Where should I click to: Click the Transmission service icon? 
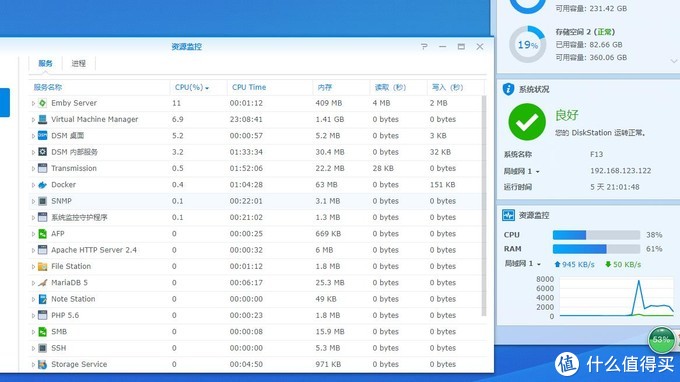tap(42, 168)
